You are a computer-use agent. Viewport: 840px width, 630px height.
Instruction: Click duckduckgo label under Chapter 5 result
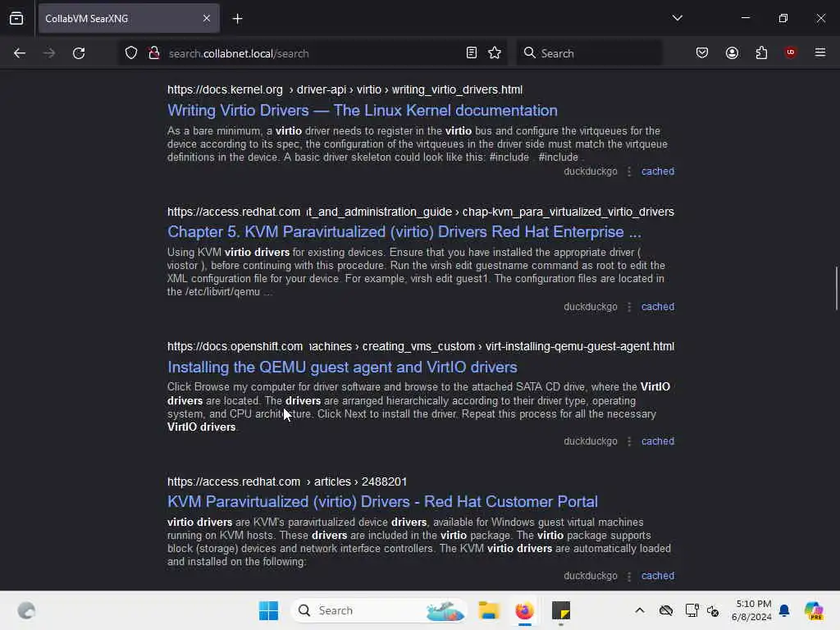coord(591,307)
